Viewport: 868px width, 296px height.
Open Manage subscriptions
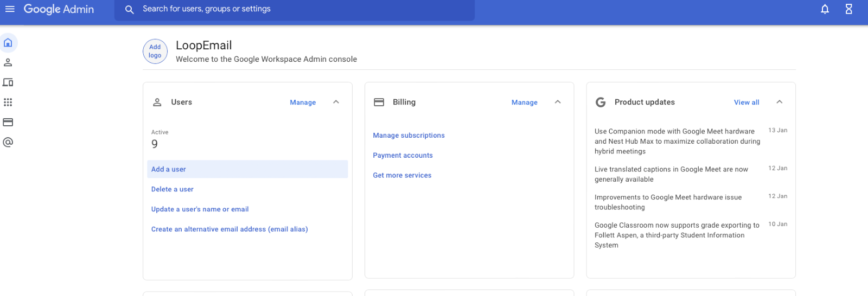pos(409,136)
